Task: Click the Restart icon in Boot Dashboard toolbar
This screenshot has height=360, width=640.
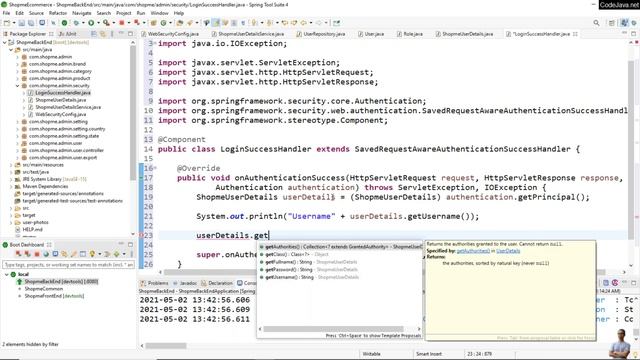Action: point(18,254)
